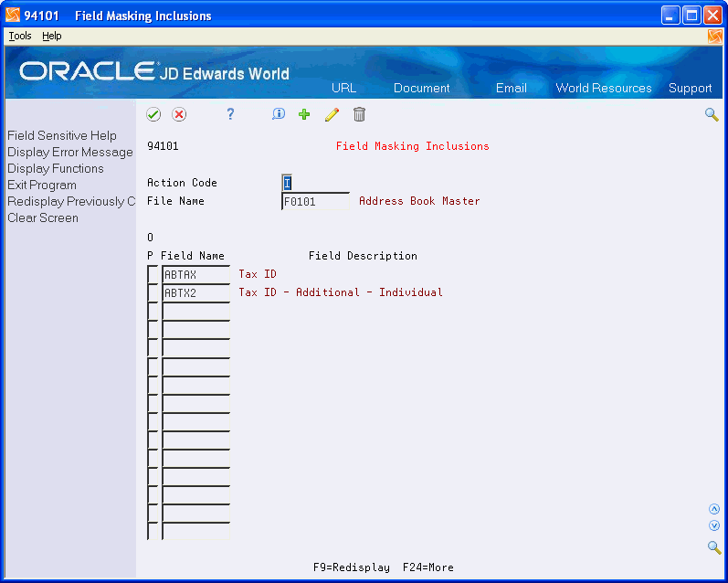Viewport: 728px width, 583px height.
Task: Open the Tools menu
Action: tap(20, 36)
